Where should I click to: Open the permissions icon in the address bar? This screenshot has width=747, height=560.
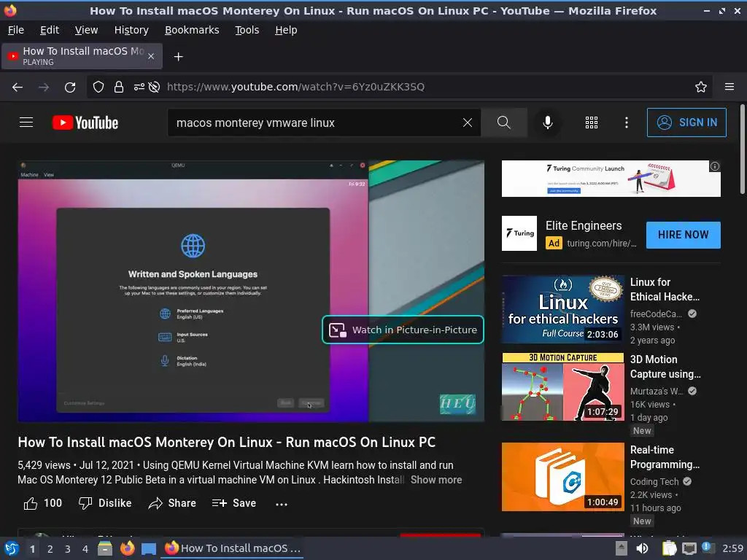[x=139, y=87]
